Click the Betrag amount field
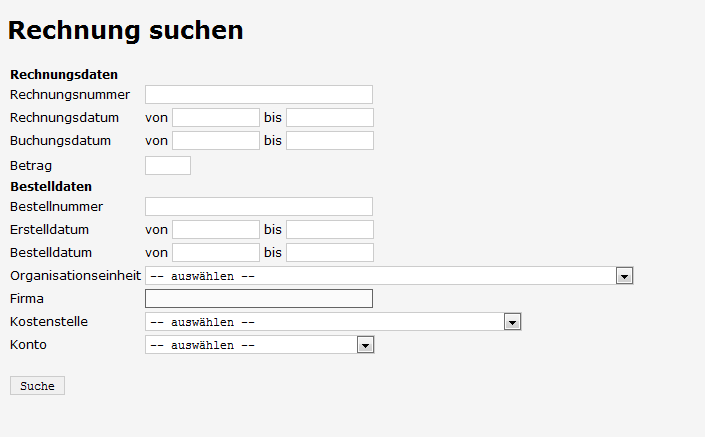 pos(167,166)
